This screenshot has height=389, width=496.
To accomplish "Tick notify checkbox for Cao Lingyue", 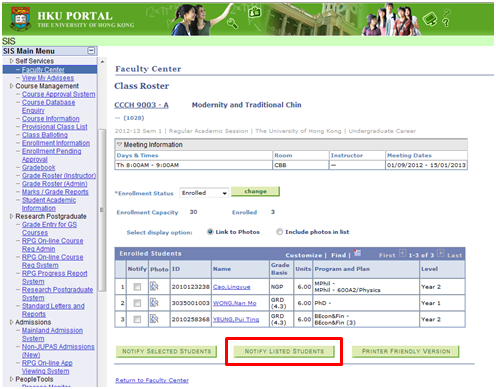I will coord(137,287).
